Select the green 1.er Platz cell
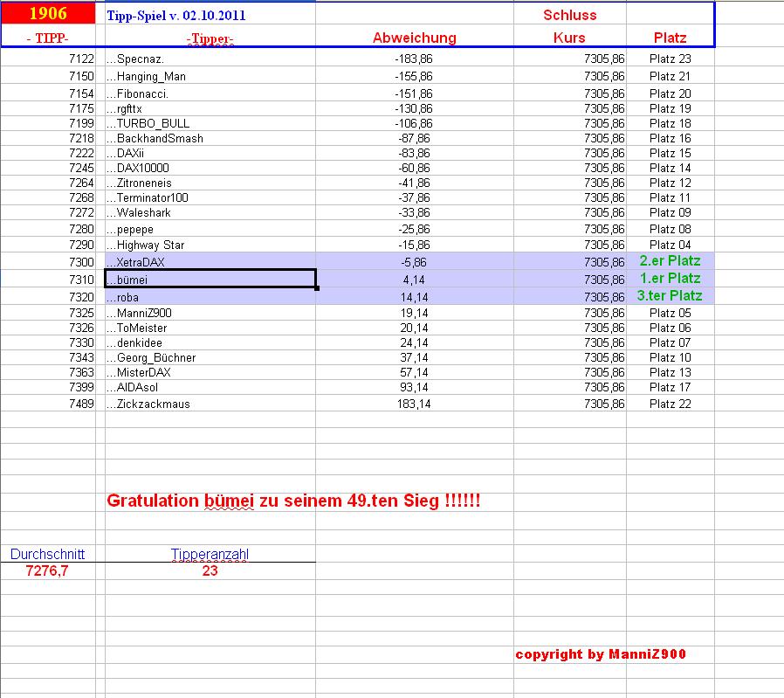Viewport: 784px width, 698px height. click(670, 278)
